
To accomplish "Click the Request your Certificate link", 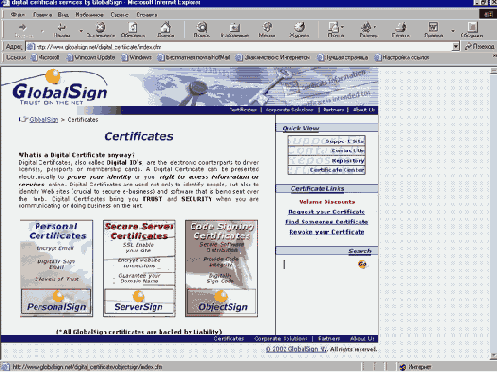I will tap(326, 212).
